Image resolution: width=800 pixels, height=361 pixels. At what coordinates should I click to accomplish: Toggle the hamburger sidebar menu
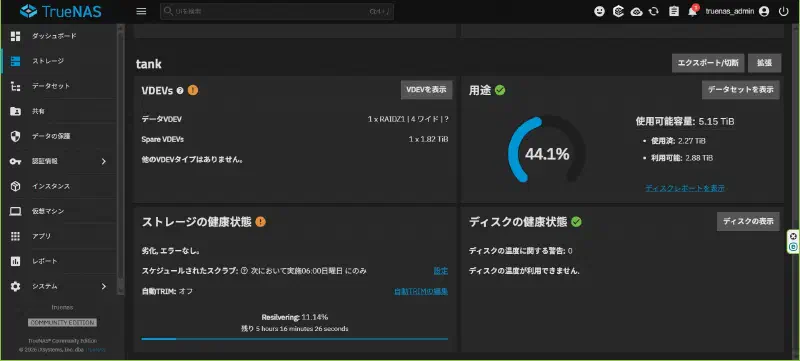(x=141, y=11)
